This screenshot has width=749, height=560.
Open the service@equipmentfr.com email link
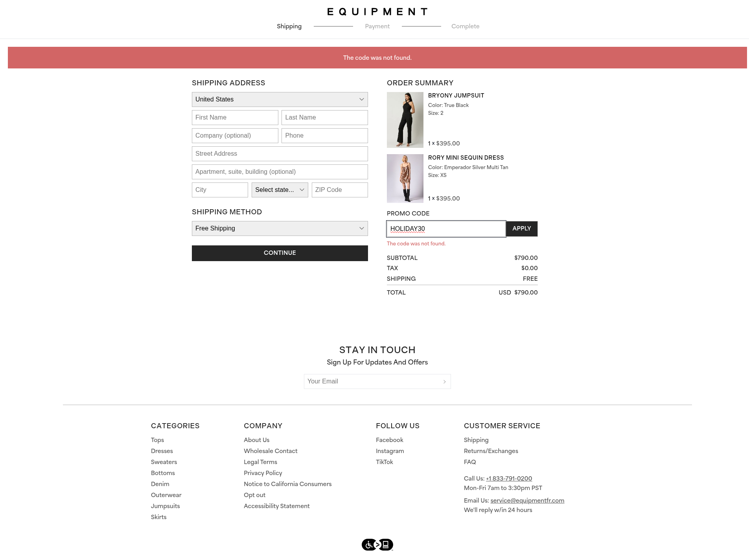pos(527,501)
